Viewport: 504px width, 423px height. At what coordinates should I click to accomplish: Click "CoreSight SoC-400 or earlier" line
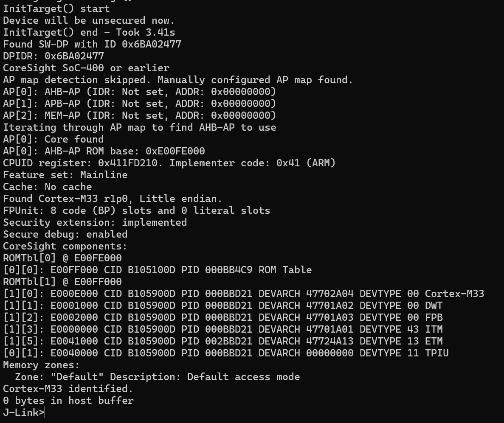click(86, 68)
